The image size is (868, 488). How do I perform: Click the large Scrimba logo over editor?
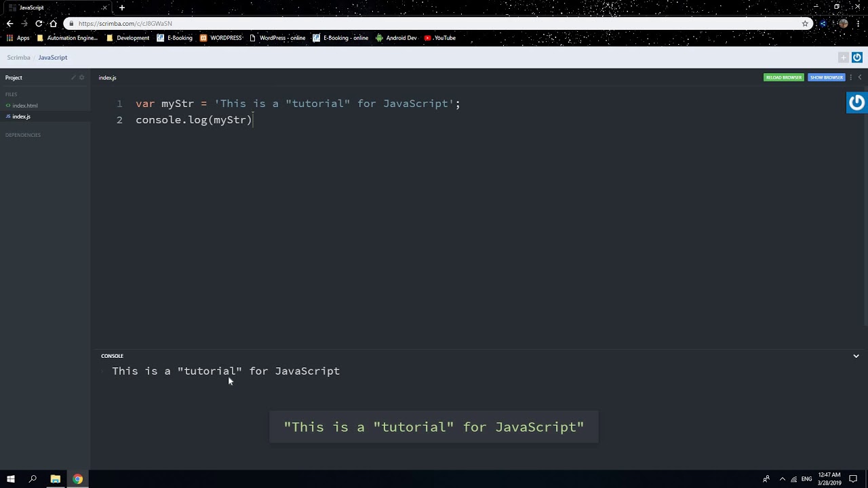pyautogui.click(x=857, y=102)
